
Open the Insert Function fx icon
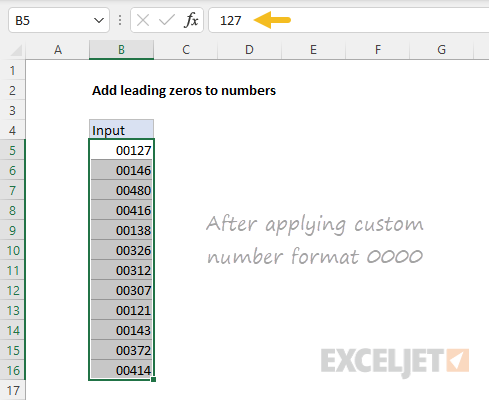pos(191,20)
